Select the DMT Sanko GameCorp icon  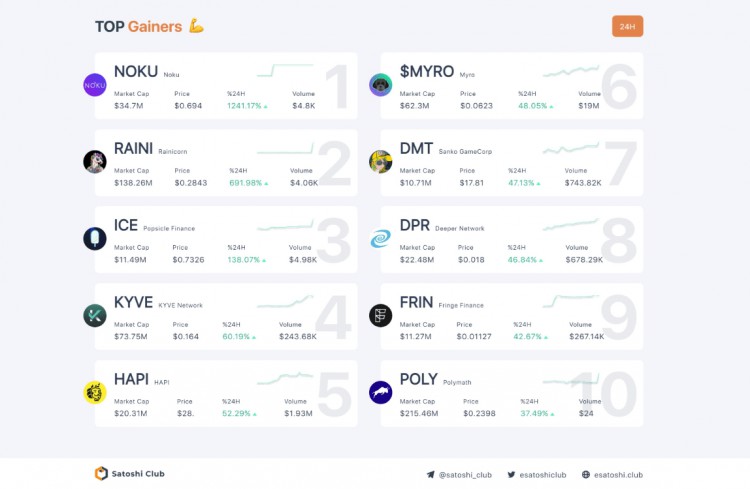click(381, 162)
